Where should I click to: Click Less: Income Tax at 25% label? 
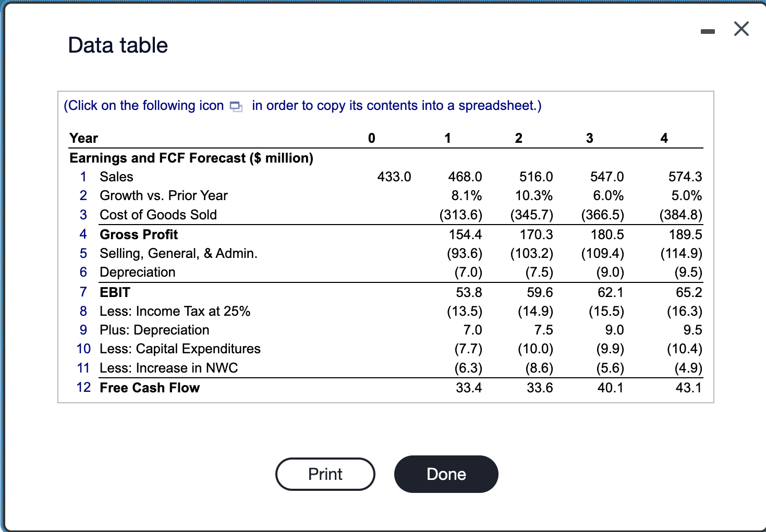pos(175,311)
